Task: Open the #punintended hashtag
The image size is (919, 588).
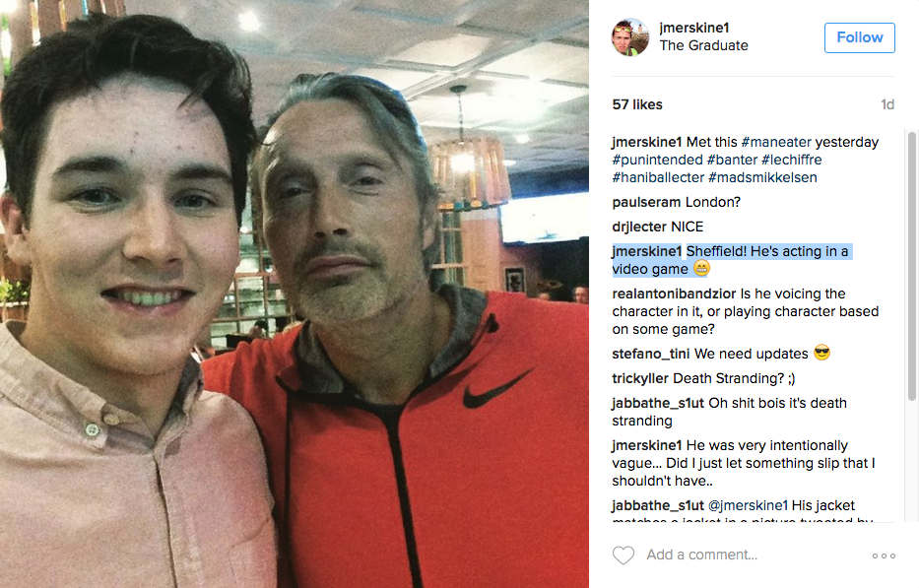Action: 657,160
